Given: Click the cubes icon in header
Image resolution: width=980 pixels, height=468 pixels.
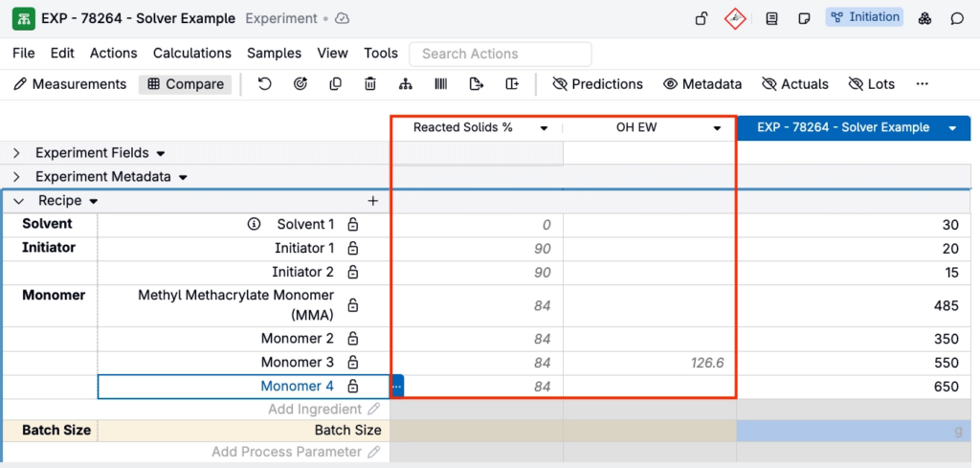Looking at the screenshot, I should (x=924, y=19).
